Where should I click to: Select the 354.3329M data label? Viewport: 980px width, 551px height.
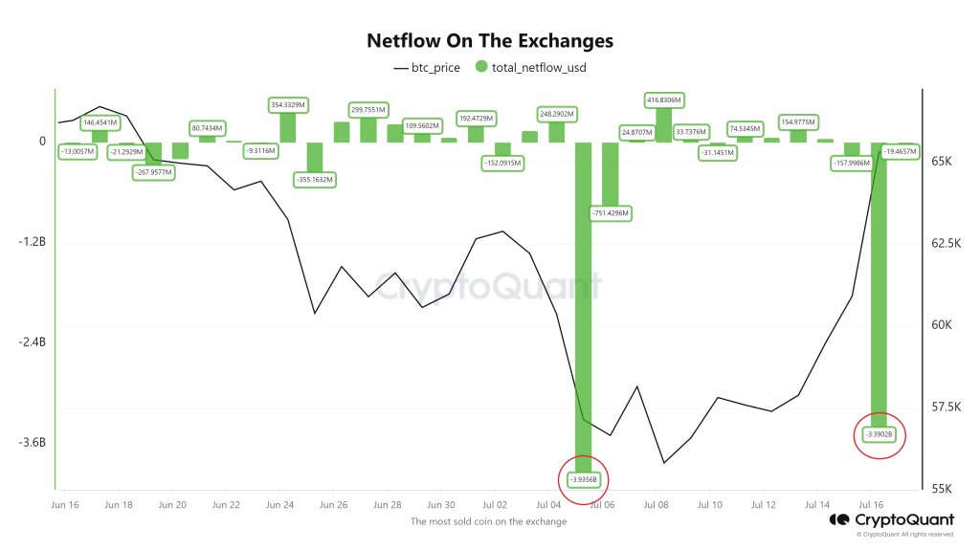point(288,105)
